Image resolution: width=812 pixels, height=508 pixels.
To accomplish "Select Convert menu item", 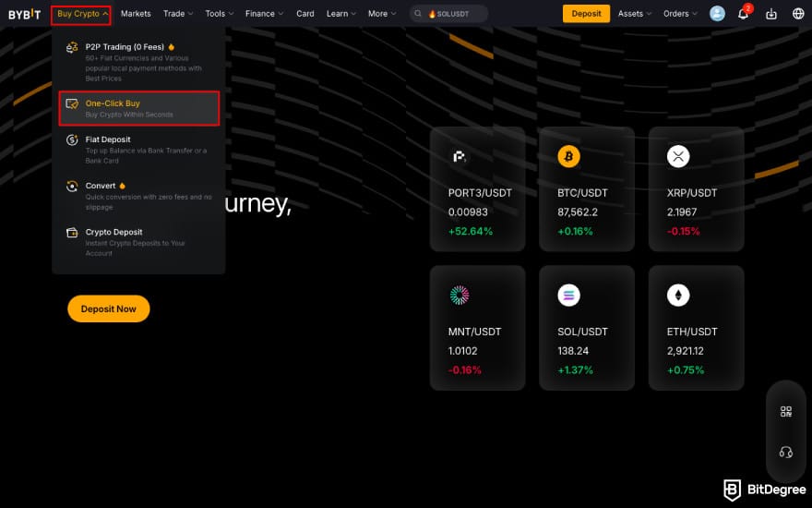I will pos(138,196).
